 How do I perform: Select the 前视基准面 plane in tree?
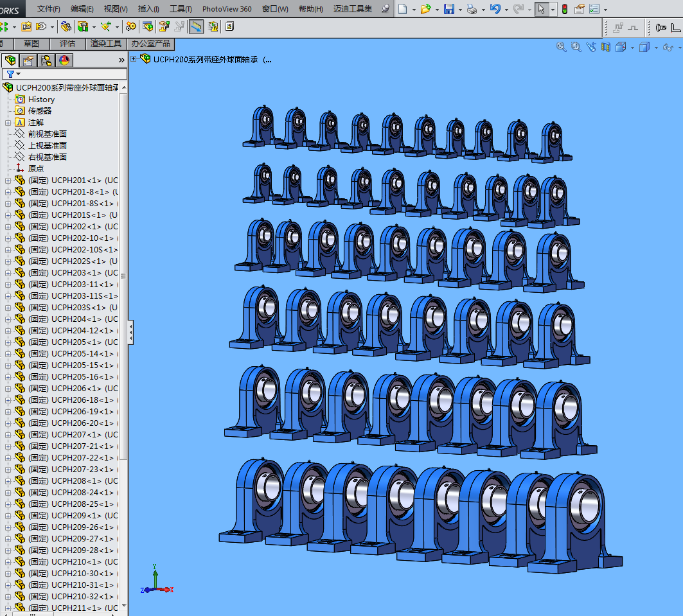coord(47,134)
